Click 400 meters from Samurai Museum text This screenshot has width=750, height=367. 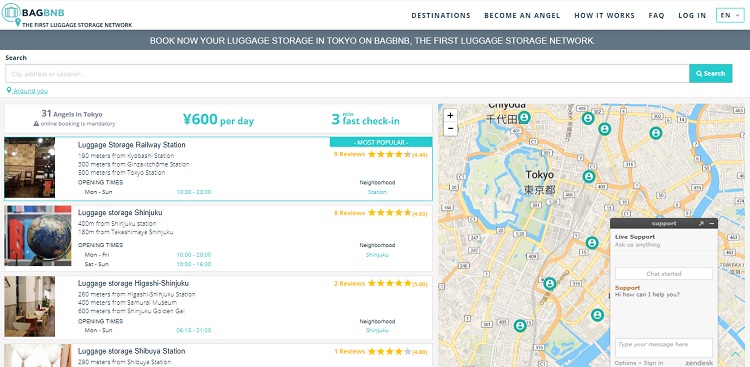tap(127, 302)
